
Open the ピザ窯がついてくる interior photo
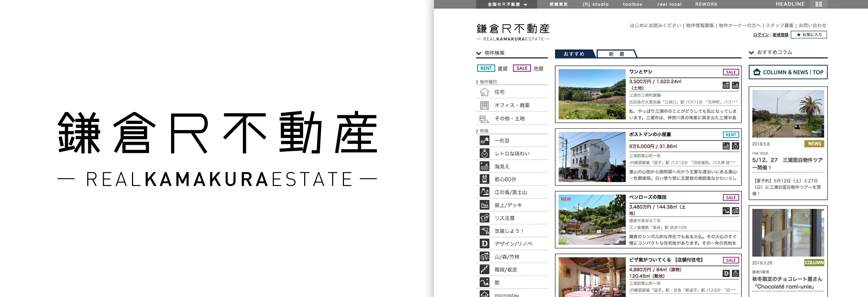point(592,277)
